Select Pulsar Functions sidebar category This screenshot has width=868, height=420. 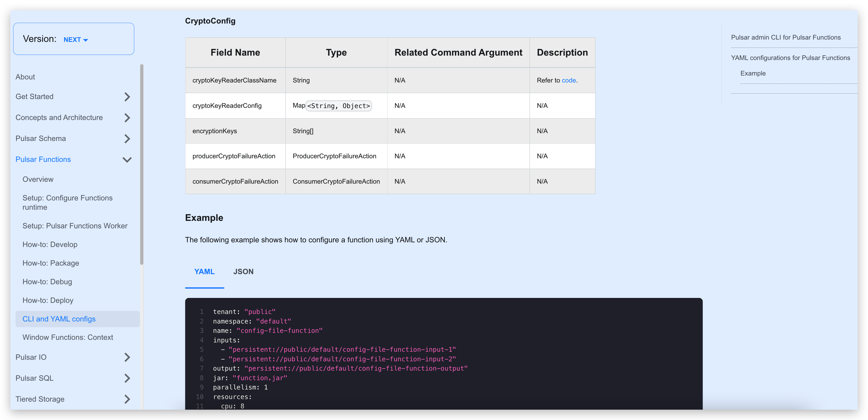pyautogui.click(x=43, y=159)
